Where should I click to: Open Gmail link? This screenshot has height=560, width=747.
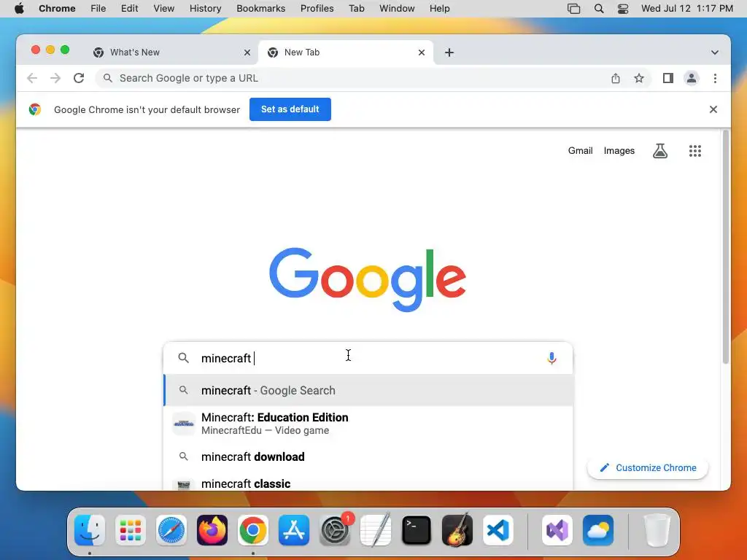click(580, 150)
